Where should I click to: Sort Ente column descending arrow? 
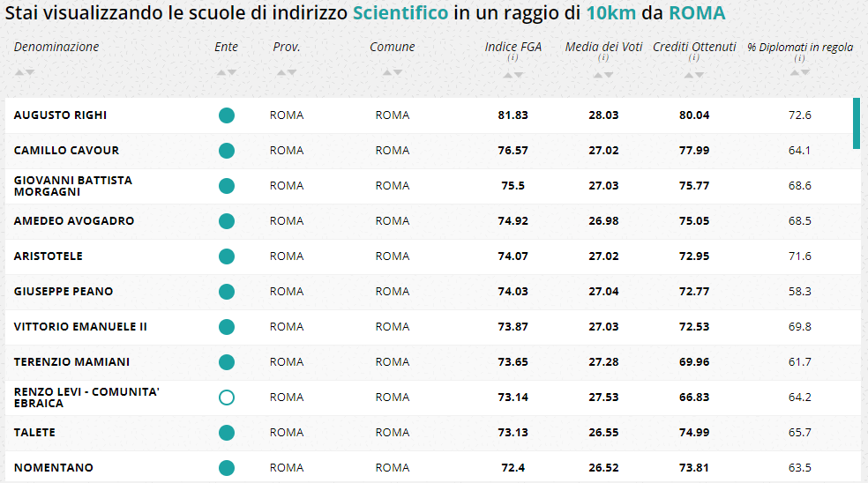pyautogui.click(x=232, y=72)
